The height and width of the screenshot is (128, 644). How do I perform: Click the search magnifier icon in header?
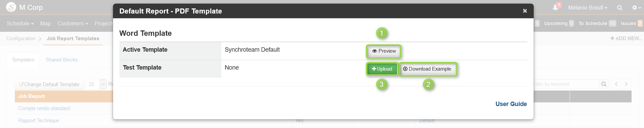(x=619, y=8)
